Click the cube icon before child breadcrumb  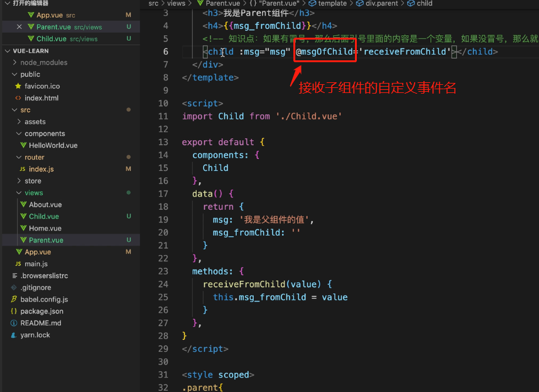[x=411, y=3]
